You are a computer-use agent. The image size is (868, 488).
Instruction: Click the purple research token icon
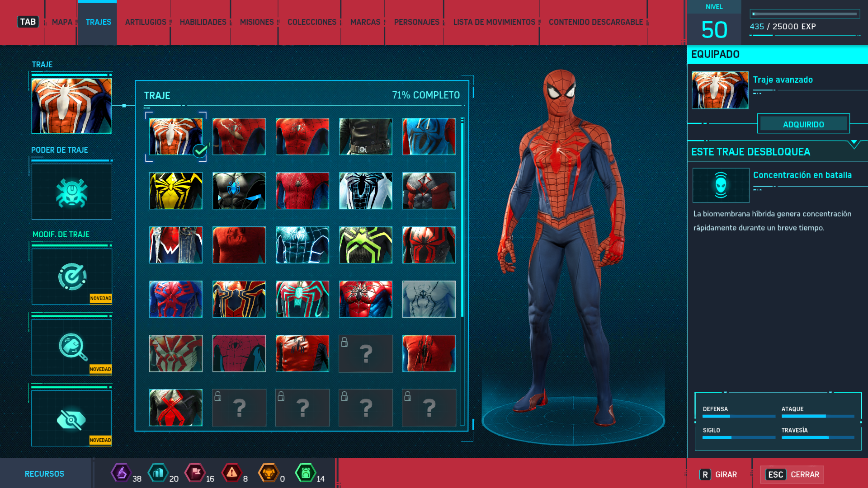point(121,473)
